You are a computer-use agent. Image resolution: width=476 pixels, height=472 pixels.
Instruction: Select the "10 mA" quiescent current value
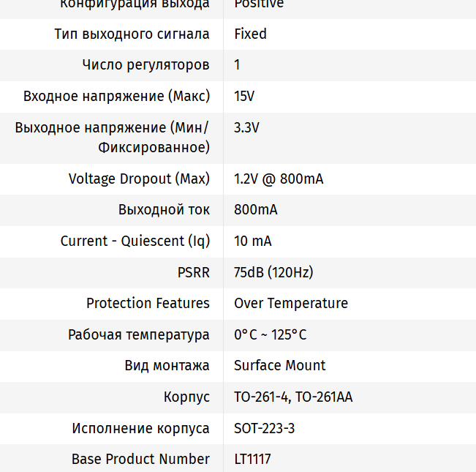pos(252,241)
